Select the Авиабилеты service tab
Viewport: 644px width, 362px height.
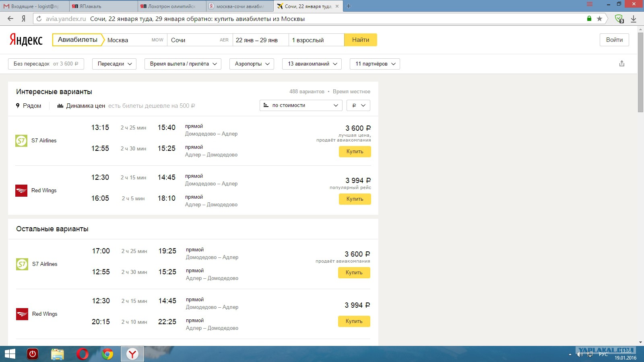(x=78, y=40)
